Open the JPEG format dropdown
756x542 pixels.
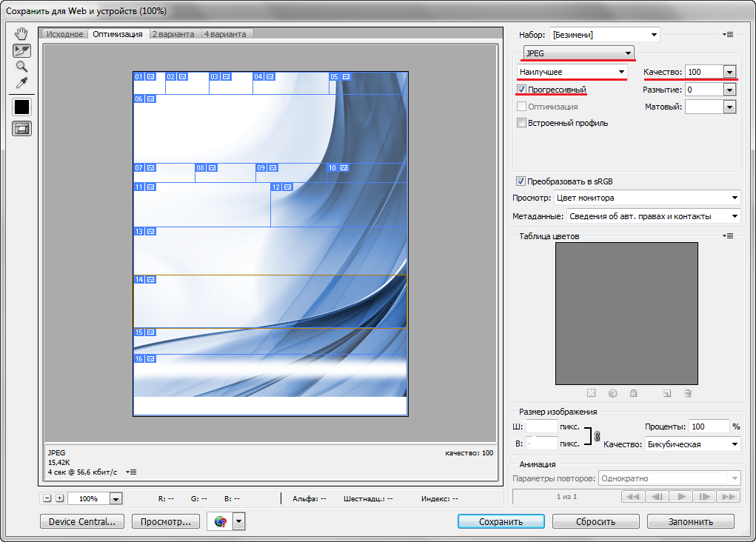point(578,53)
